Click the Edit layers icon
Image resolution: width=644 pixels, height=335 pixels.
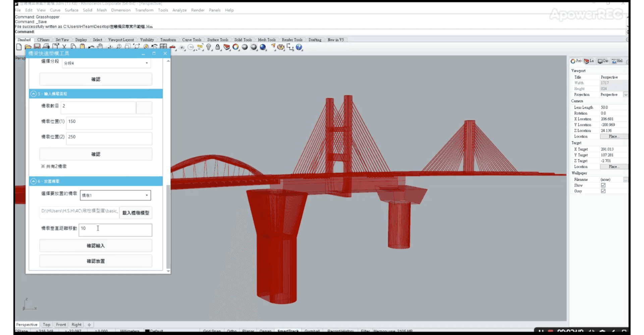[x=227, y=47]
